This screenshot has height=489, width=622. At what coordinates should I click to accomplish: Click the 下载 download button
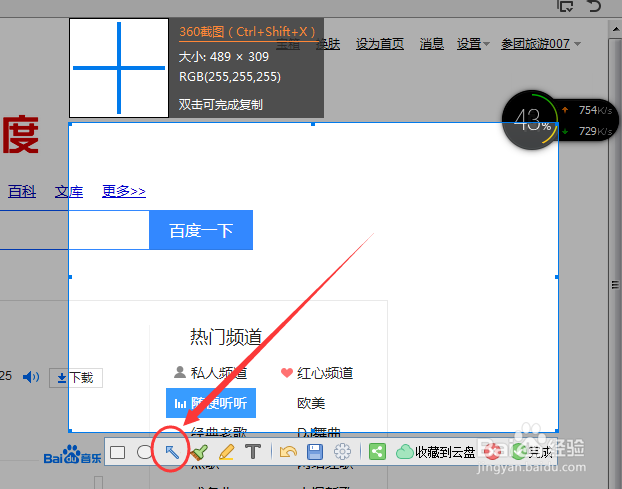pyautogui.click(x=76, y=378)
